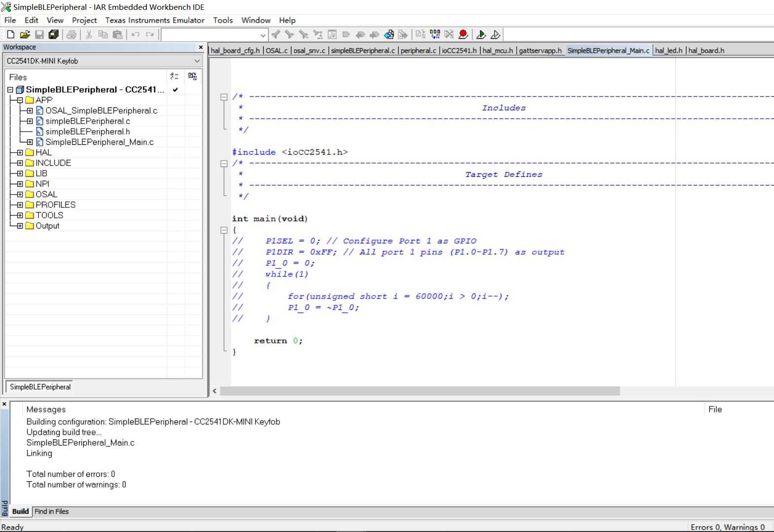Click the Undo arrow icon
The image size is (774, 532).
tap(136, 34)
